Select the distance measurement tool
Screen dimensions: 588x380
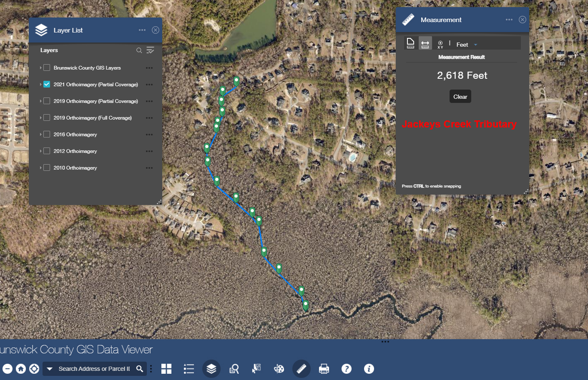425,43
